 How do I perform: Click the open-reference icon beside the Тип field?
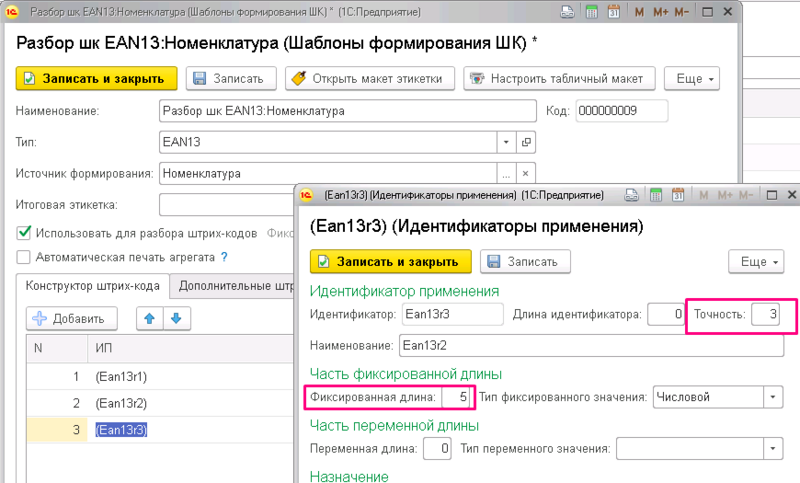(527, 142)
